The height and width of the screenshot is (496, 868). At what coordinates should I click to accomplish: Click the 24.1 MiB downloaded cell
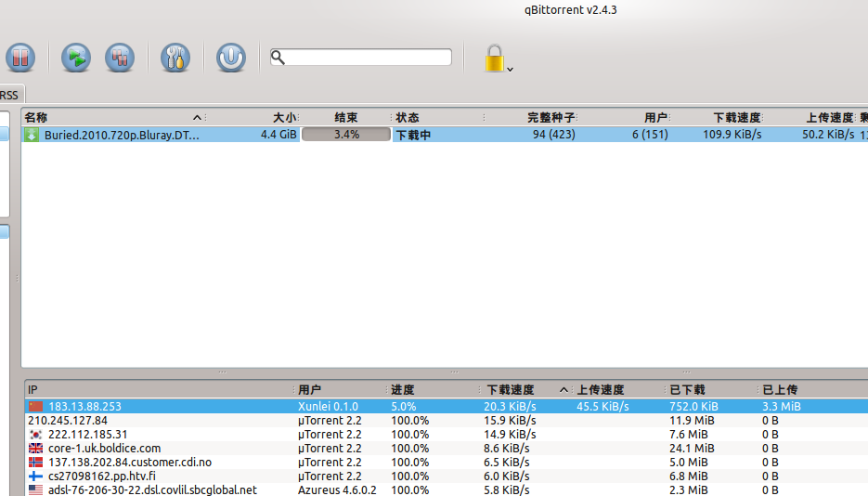692,448
